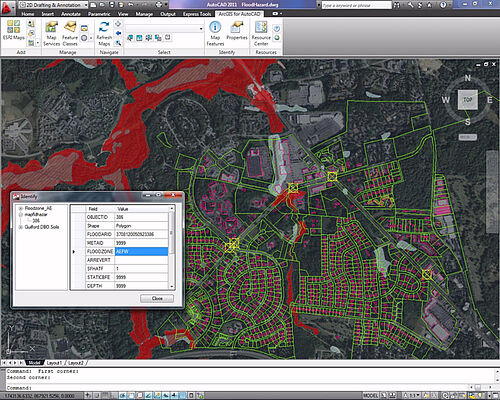Viewport: 500px width, 401px height.
Task: Open the Properties tool in the ribbon
Action: tap(237, 31)
